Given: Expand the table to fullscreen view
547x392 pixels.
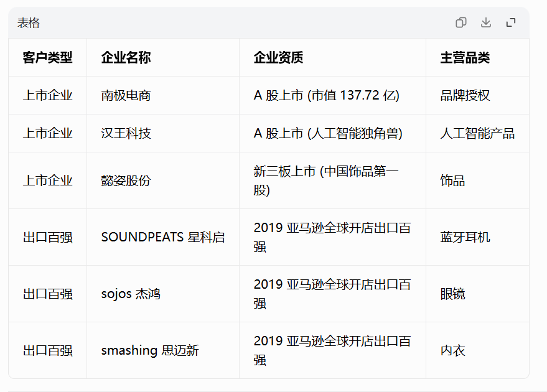Looking at the screenshot, I should click(x=511, y=22).
